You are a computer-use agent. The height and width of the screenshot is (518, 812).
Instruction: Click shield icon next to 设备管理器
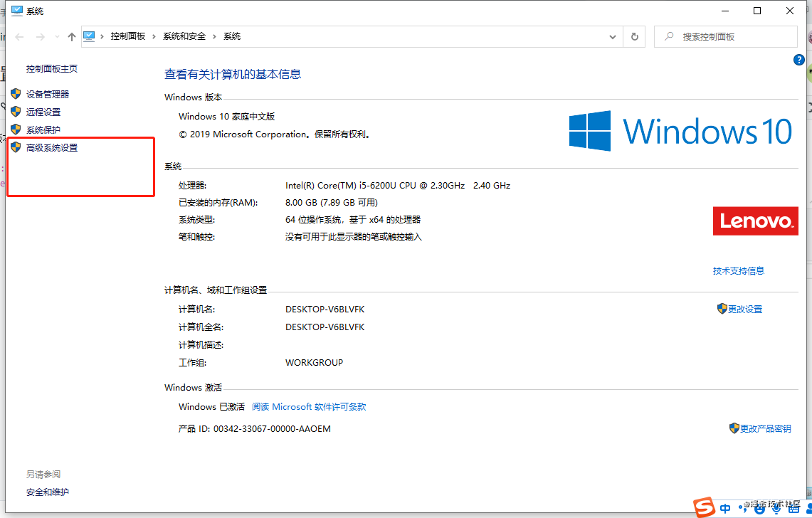(16, 94)
